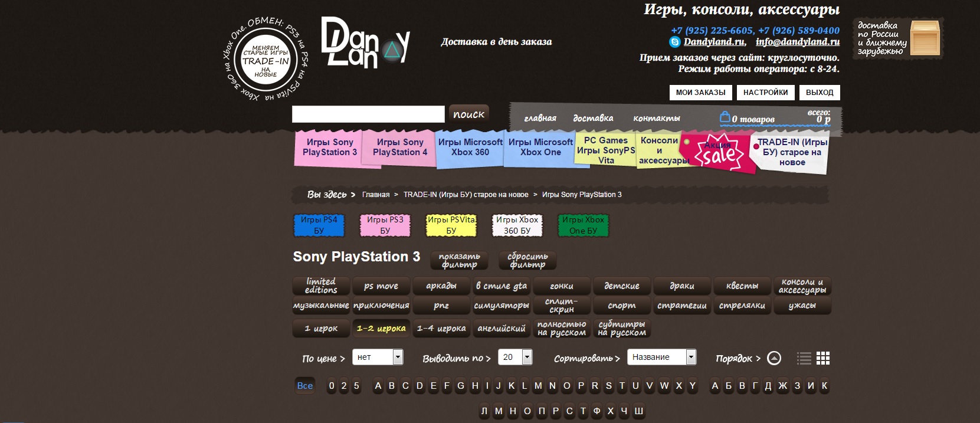Click breadcrumb 'Главная'

[376, 195]
